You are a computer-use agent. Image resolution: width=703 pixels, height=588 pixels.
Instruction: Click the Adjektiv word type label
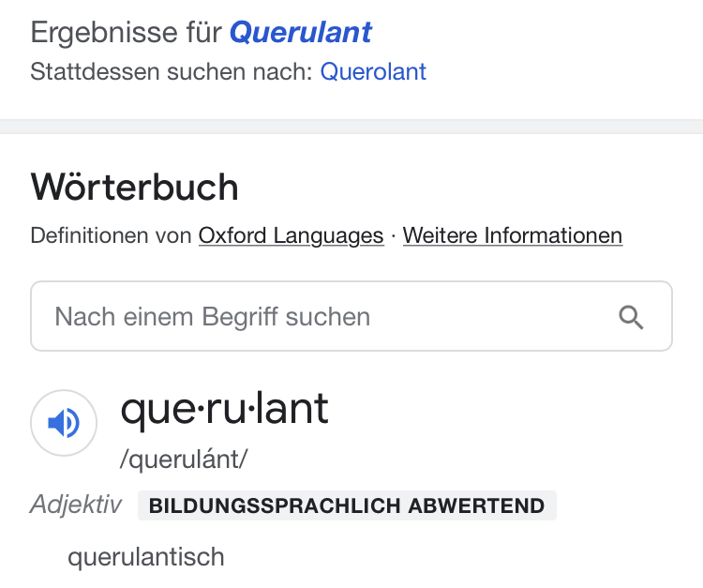pos(76,505)
